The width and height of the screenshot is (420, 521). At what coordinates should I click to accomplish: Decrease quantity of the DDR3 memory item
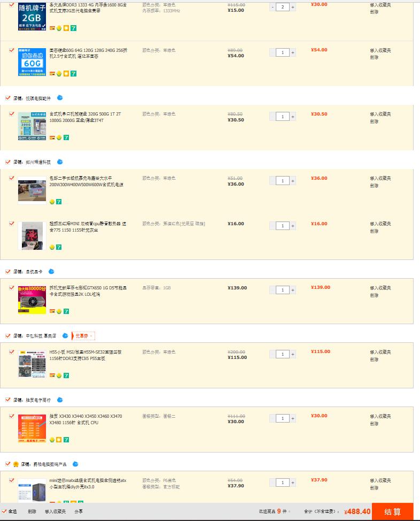(x=273, y=8)
